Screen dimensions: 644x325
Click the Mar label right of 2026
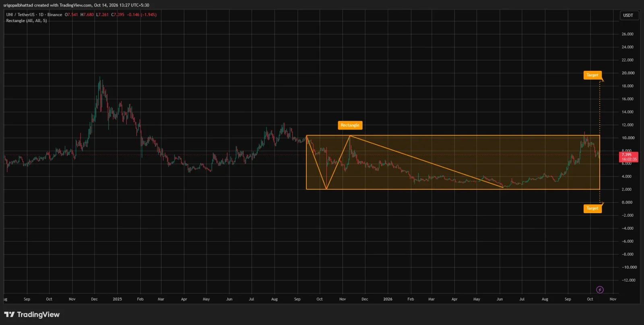coord(431,299)
